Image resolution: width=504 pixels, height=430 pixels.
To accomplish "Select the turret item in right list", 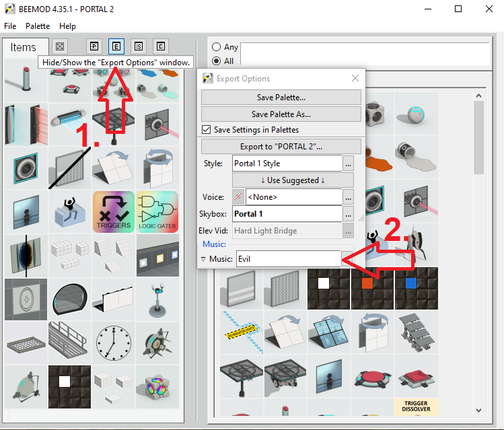I will 417,245.
